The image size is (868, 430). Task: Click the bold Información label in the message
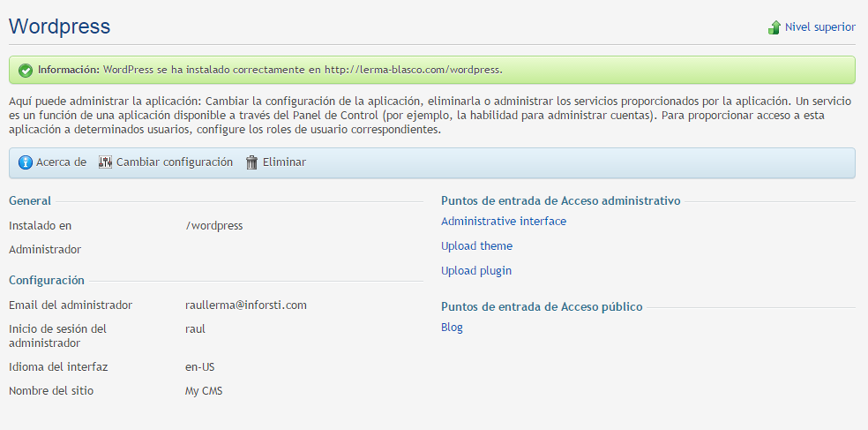69,70
